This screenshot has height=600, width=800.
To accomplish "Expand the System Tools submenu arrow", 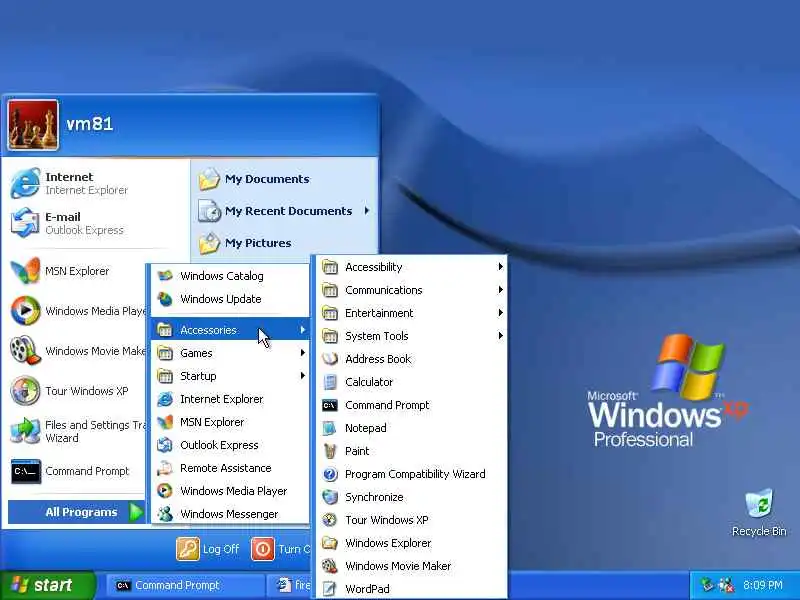I will (501, 336).
